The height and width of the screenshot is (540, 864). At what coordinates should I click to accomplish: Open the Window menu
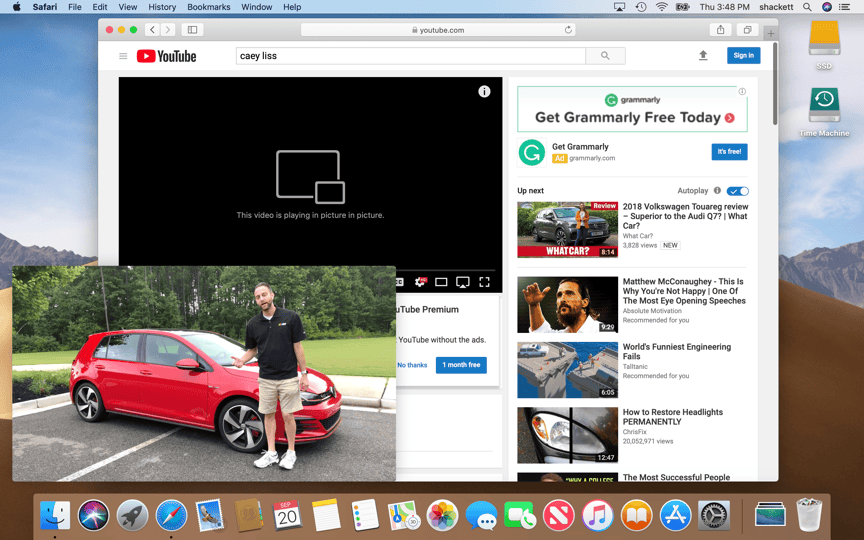pos(257,7)
